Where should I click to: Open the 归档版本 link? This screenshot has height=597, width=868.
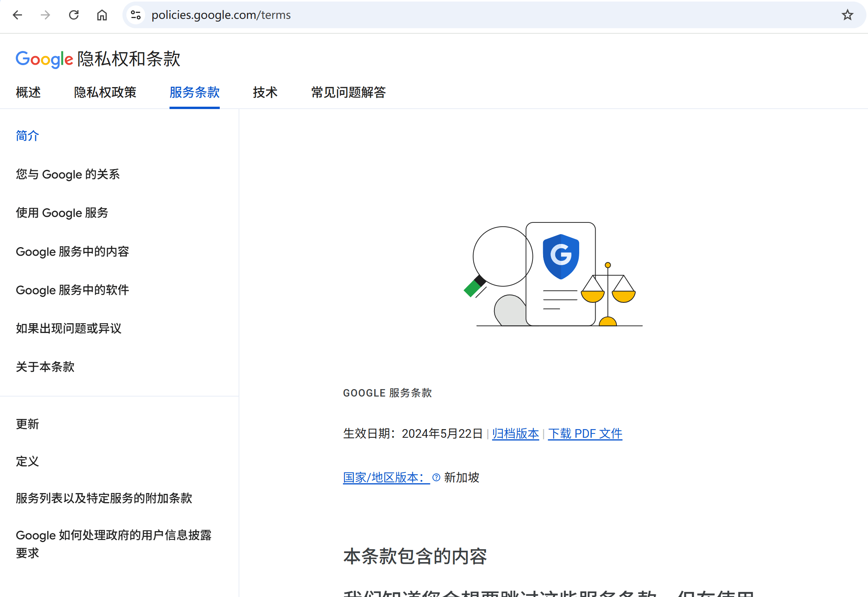[x=515, y=434]
